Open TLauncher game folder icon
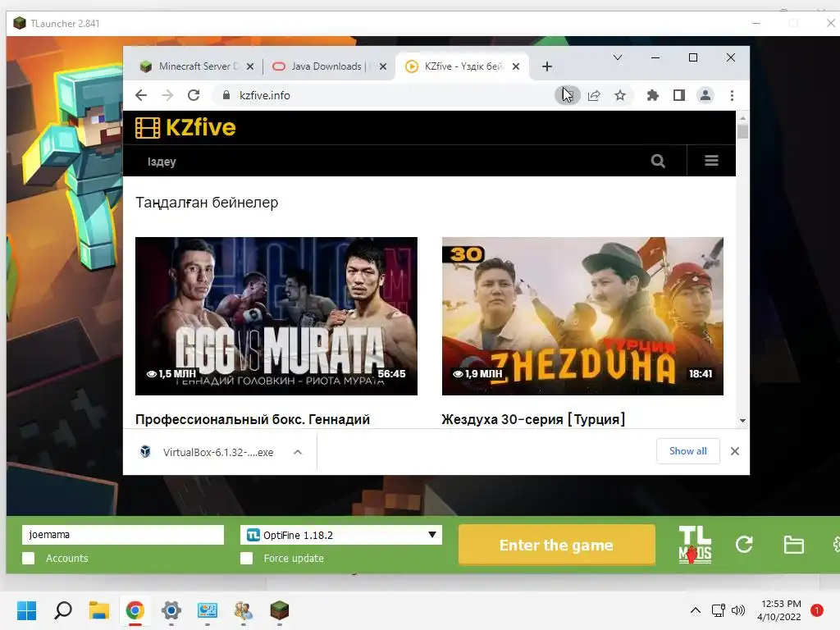 point(793,545)
